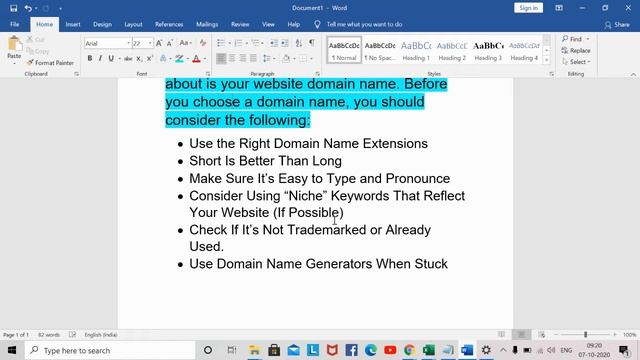This screenshot has height=360, width=640.
Task: Increase paragraph indent
Action: [x=285, y=43]
